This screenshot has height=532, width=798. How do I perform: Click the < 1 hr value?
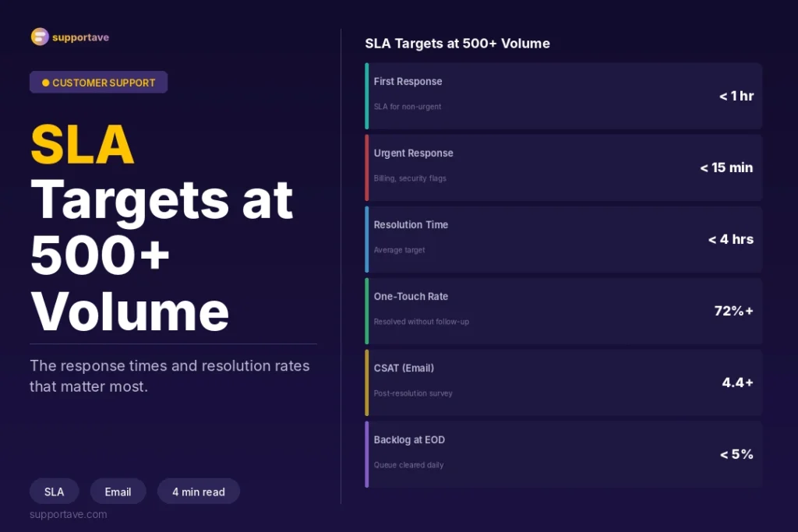click(736, 96)
